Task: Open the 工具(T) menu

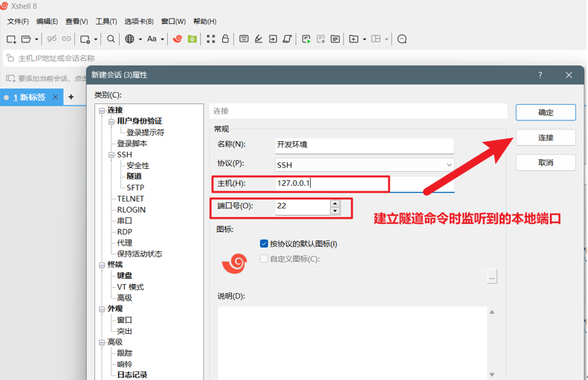Action: pos(106,22)
